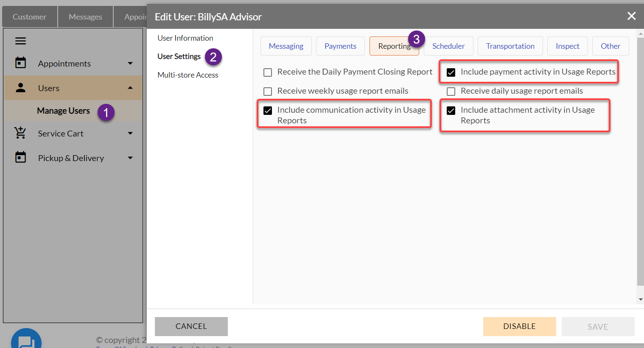Switch to the Payments tab
This screenshot has width=644, height=348.
tap(340, 46)
